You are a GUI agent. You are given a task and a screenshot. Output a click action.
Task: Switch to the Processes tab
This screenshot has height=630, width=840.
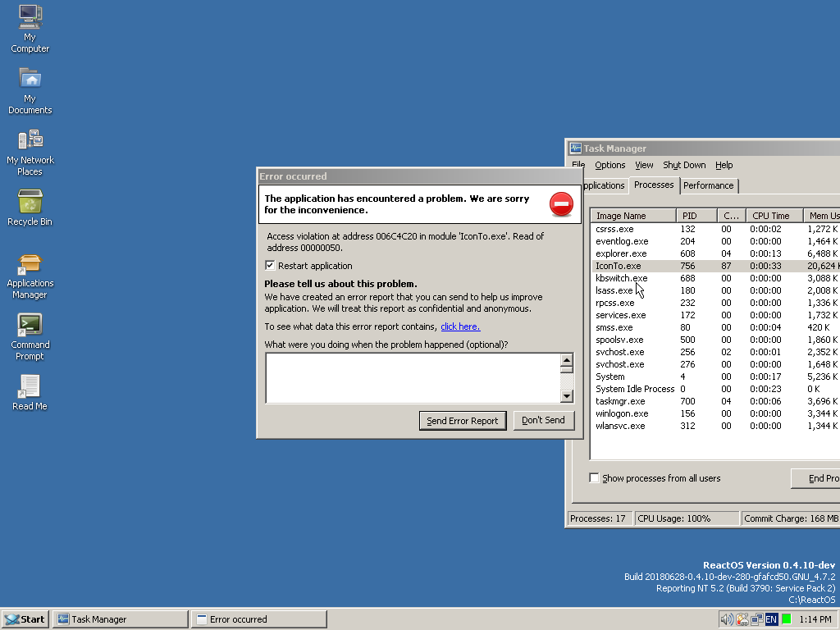pyautogui.click(x=654, y=185)
